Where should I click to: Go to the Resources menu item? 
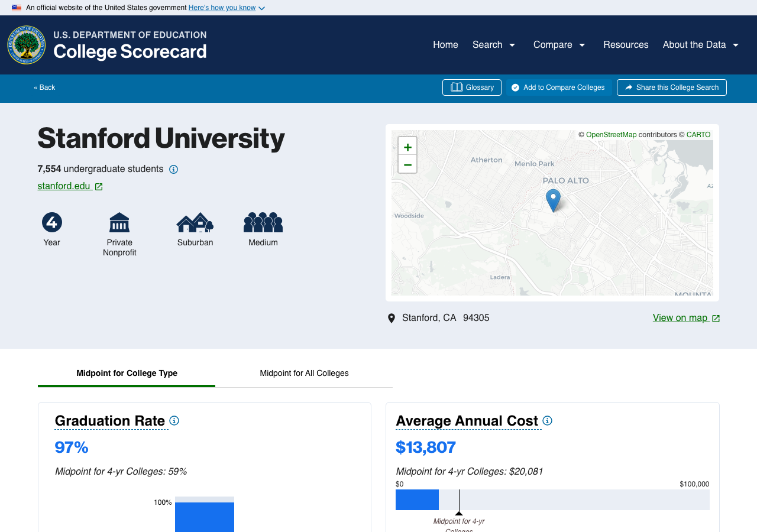pyautogui.click(x=626, y=45)
